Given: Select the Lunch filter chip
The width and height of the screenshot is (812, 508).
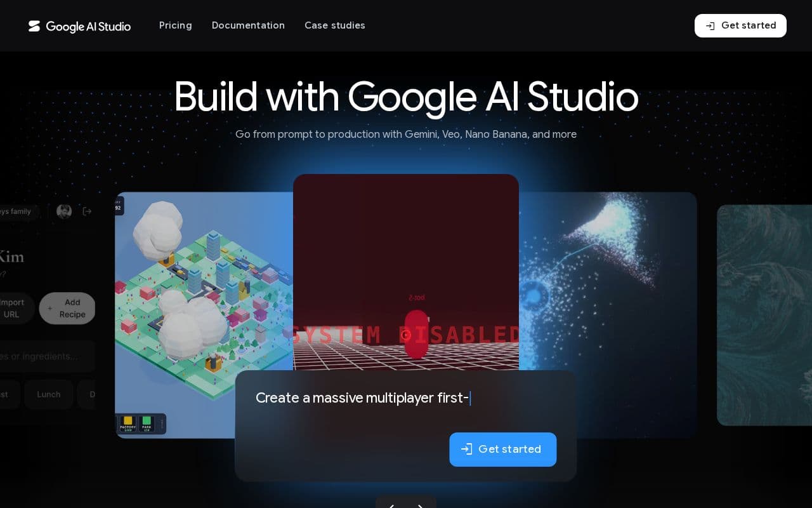Looking at the screenshot, I should point(49,394).
